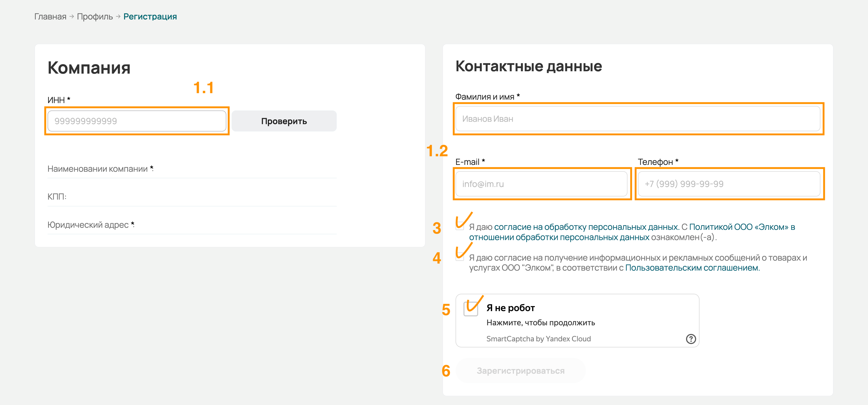Click into the Телефон input field

coord(728,184)
